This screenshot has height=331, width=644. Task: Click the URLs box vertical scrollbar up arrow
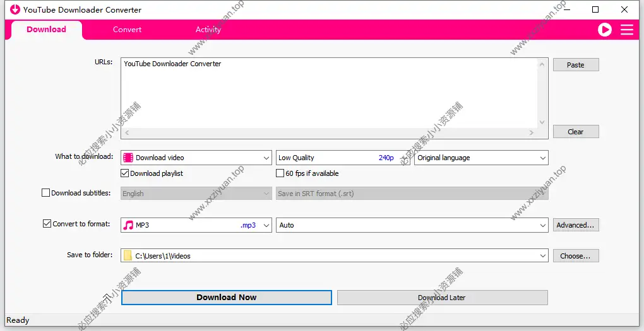[542, 64]
